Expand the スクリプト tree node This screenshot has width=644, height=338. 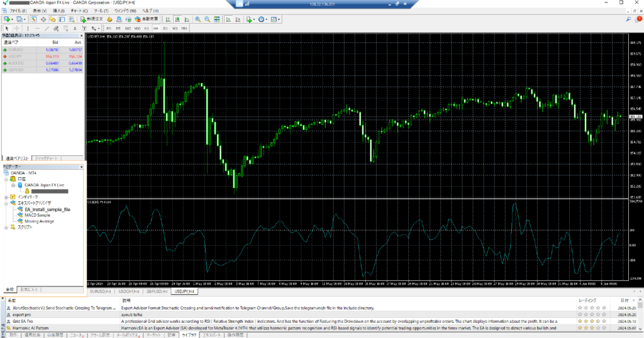pos(6,227)
